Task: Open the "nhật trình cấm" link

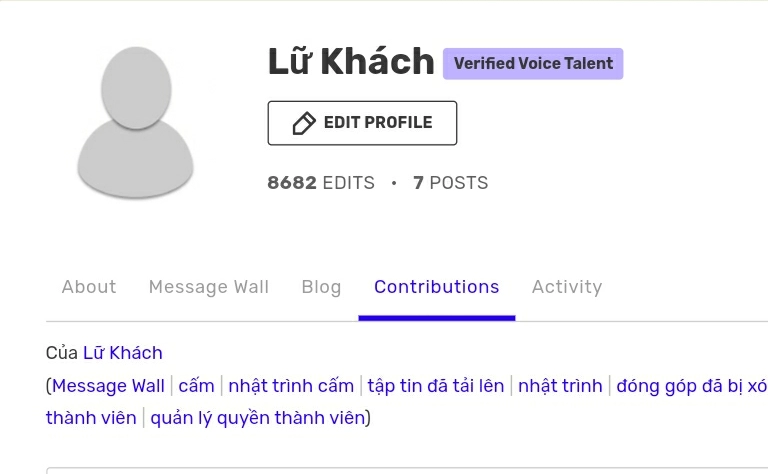Action: click(291, 386)
